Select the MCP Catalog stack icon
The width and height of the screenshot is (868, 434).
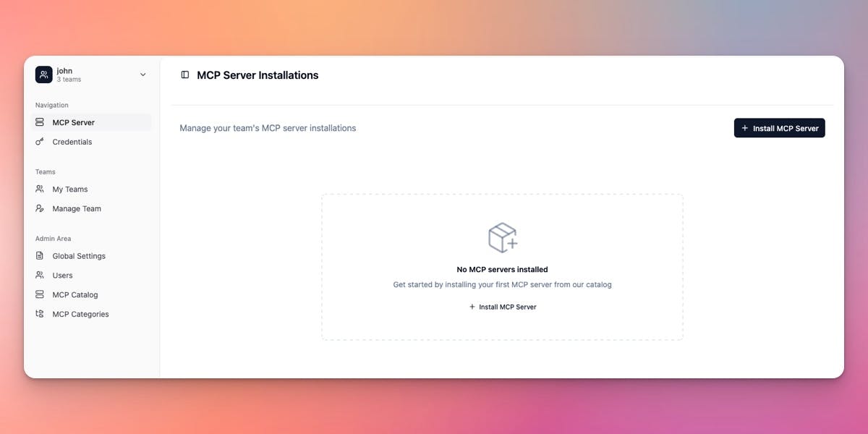[x=39, y=294]
